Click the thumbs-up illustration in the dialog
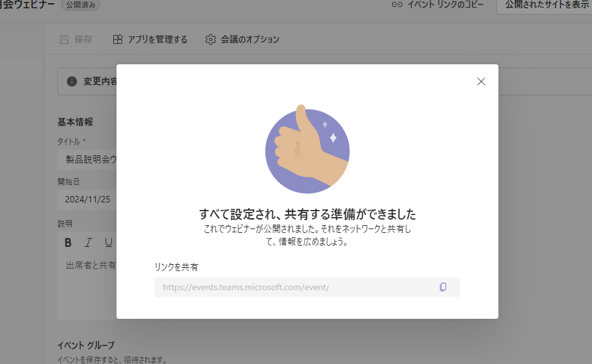 pos(307,151)
